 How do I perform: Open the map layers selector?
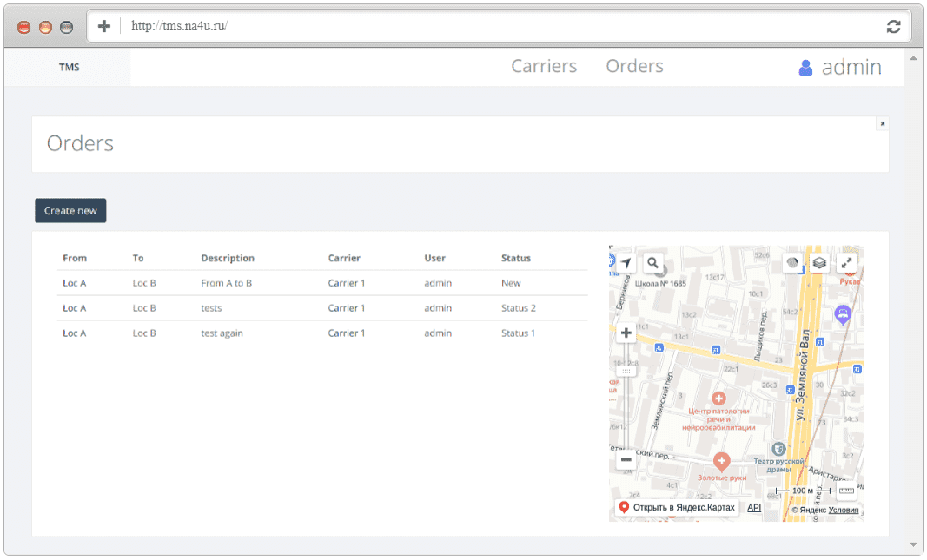(x=819, y=263)
